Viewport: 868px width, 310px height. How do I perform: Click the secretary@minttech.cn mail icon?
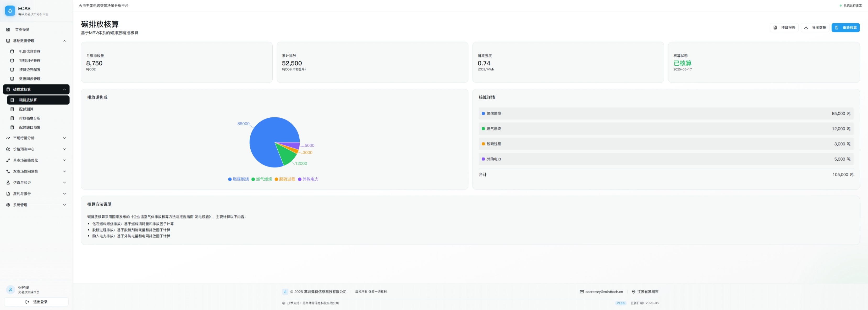pyautogui.click(x=581, y=292)
